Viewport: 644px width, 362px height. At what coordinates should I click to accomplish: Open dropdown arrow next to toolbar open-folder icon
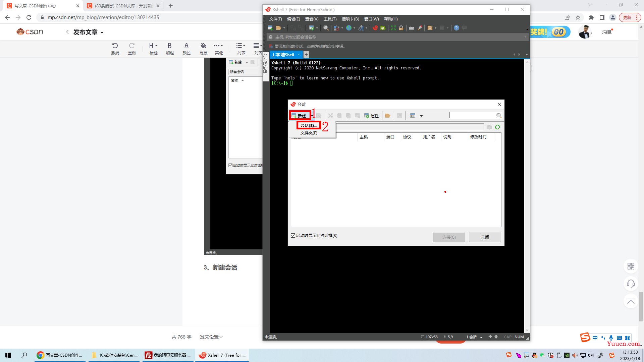coord(284,28)
